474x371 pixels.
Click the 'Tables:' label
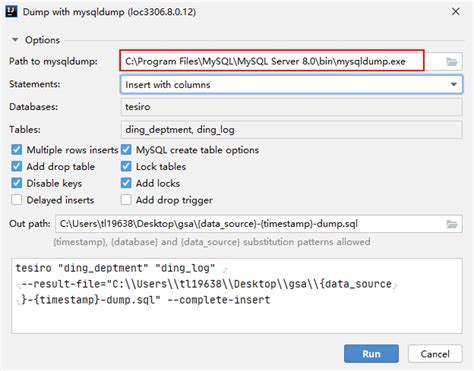(x=25, y=129)
